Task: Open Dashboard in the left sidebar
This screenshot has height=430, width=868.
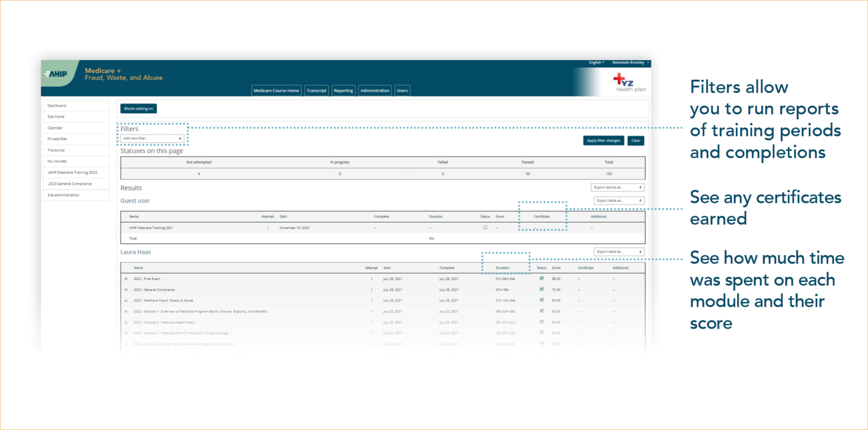Action: click(57, 106)
